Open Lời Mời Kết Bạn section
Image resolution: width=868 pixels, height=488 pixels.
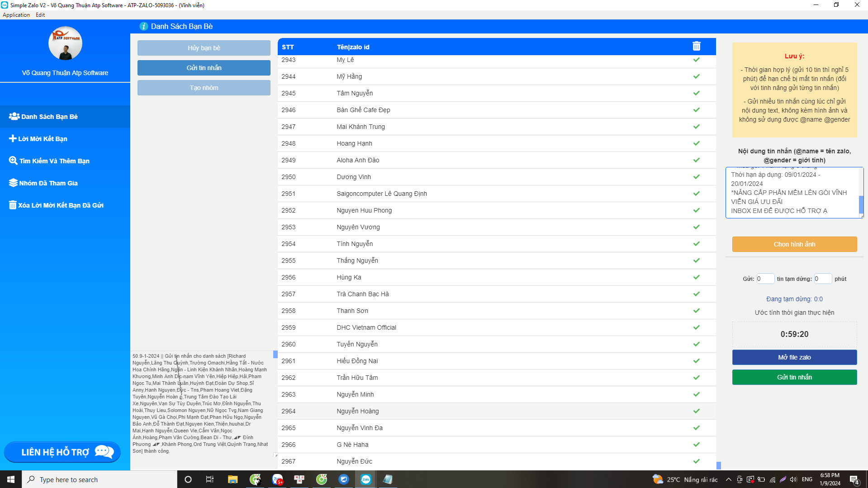[x=43, y=139]
